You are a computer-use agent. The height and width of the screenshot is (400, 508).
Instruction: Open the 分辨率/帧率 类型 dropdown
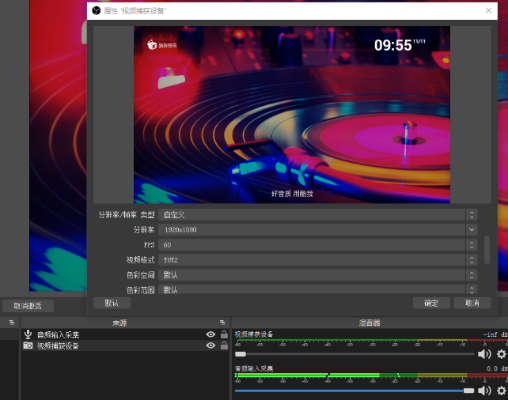[x=318, y=215]
